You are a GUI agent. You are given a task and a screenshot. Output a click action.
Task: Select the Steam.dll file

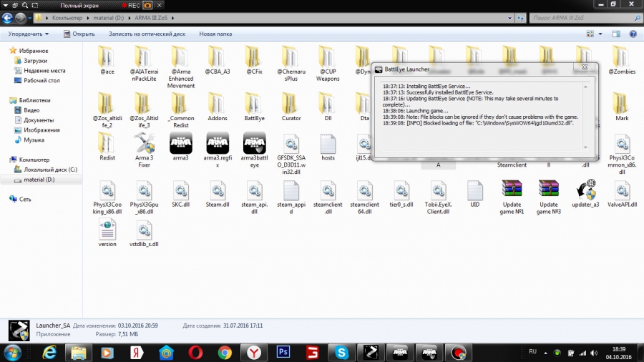pyautogui.click(x=218, y=194)
